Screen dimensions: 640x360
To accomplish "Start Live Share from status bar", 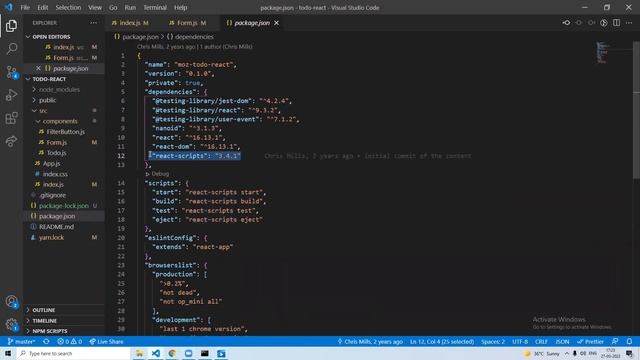I will (106, 341).
